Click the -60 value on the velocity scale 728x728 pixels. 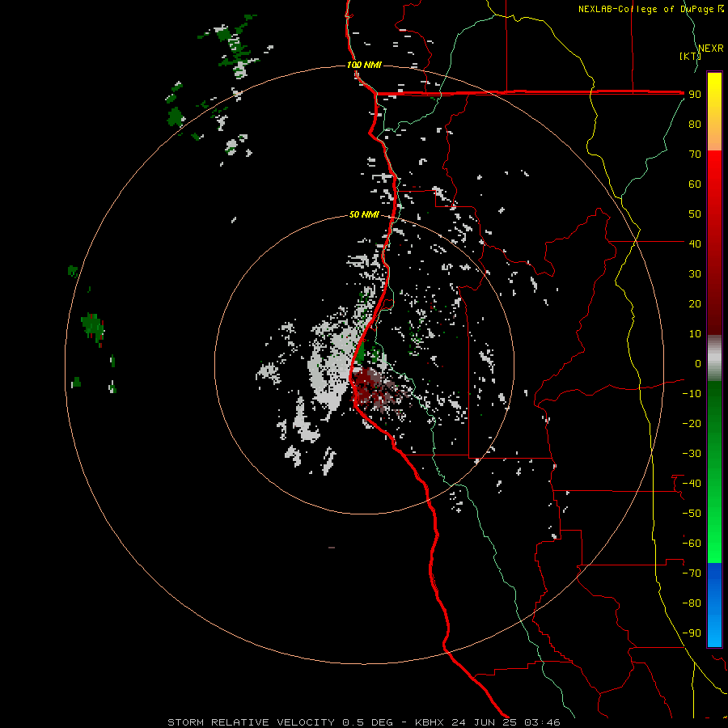point(692,544)
